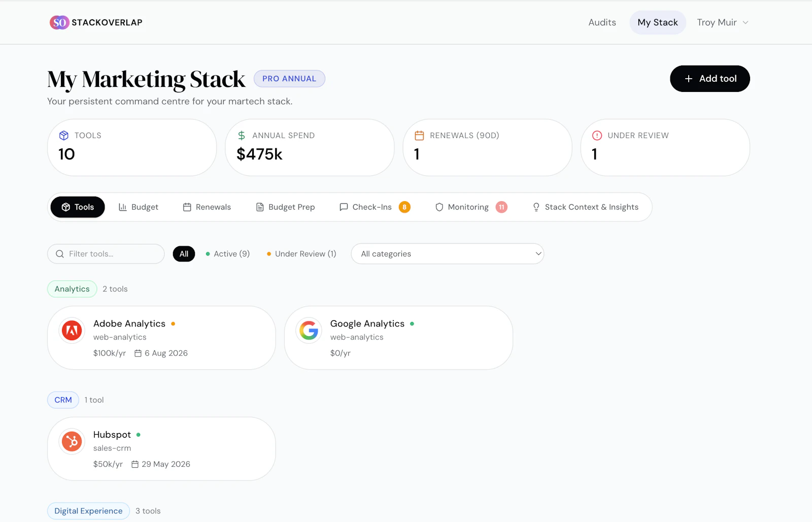Open the All categories dropdown
This screenshot has height=522, width=812.
point(448,254)
